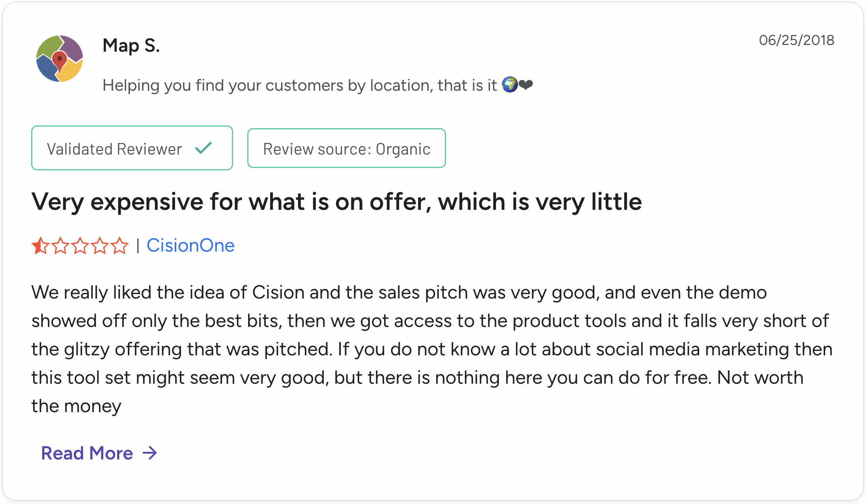The width and height of the screenshot is (866, 504).
Task: Click the third empty rating star
Action: pyautogui.click(x=80, y=246)
